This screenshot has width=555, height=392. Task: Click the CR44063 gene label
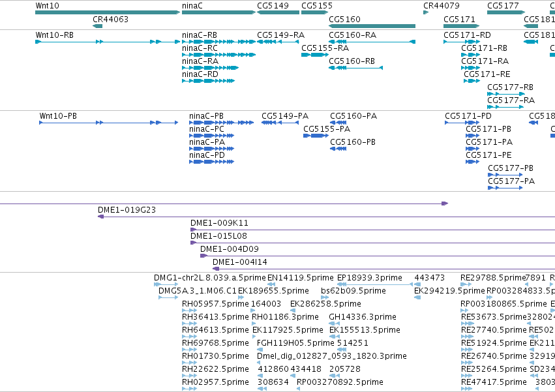click(110, 19)
